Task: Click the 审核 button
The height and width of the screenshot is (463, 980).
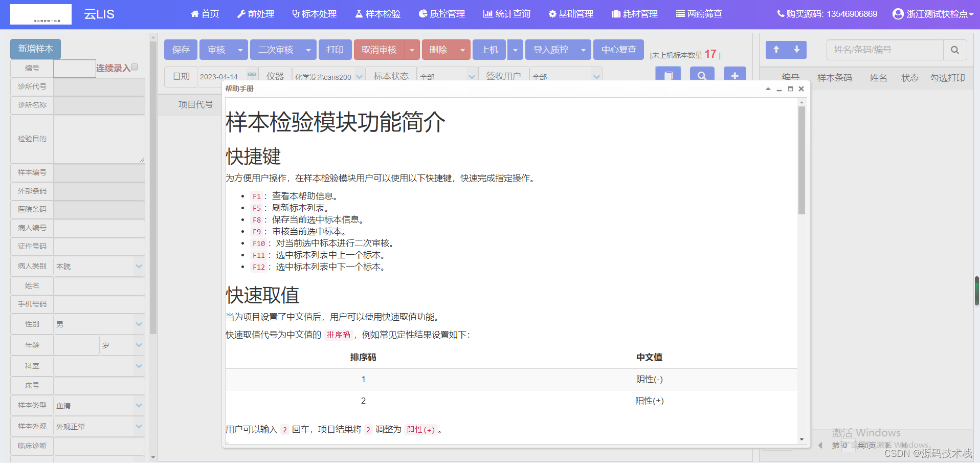Action: (x=216, y=50)
